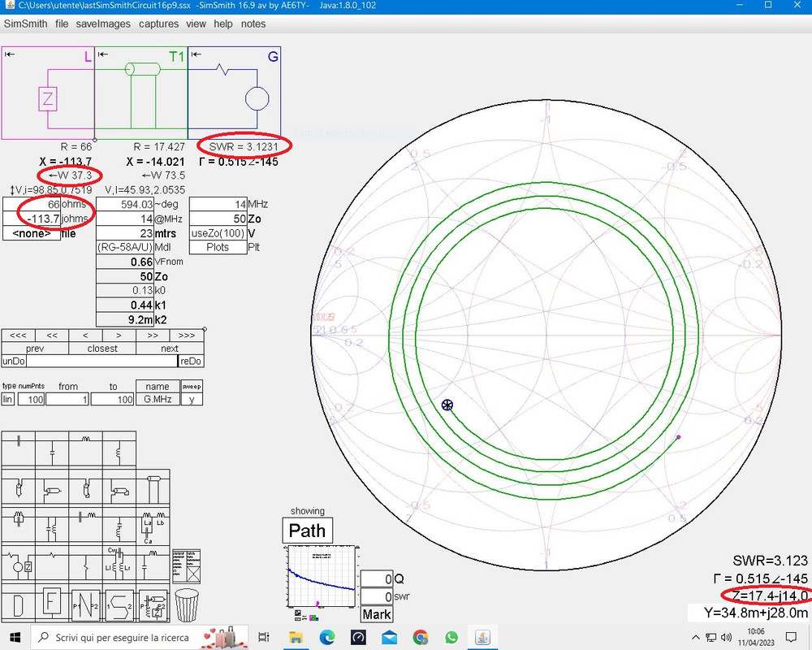The width and height of the screenshot is (812, 650).
Task: Open Google Chrome from the taskbar
Action: 421,637
